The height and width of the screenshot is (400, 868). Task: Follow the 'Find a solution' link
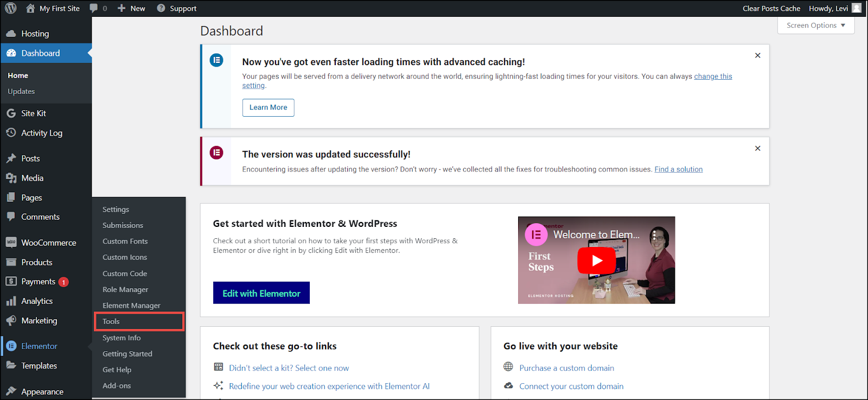(x=678, y=169)
